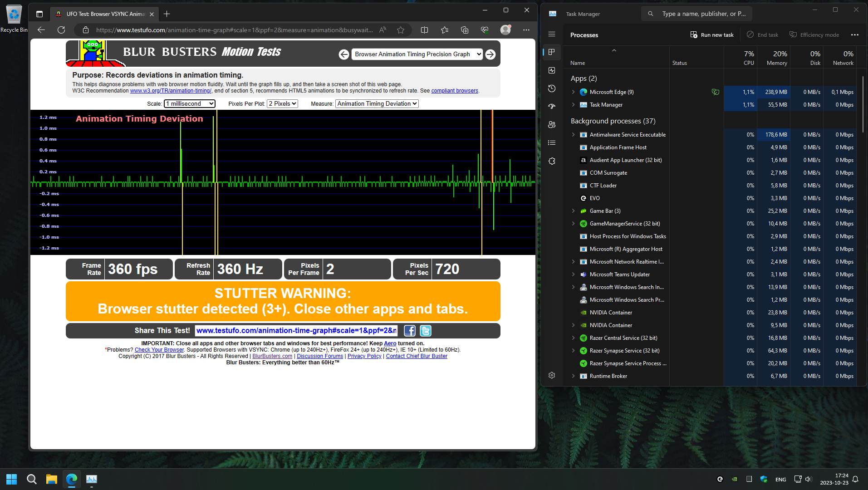Viewport: 868px width, 490px height.
Task: Expand Microsoft Edge process group
Action: tap(573, 92)
